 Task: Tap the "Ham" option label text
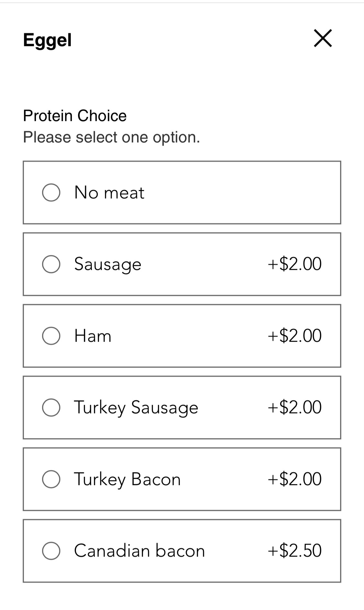[x=93, y=336]
